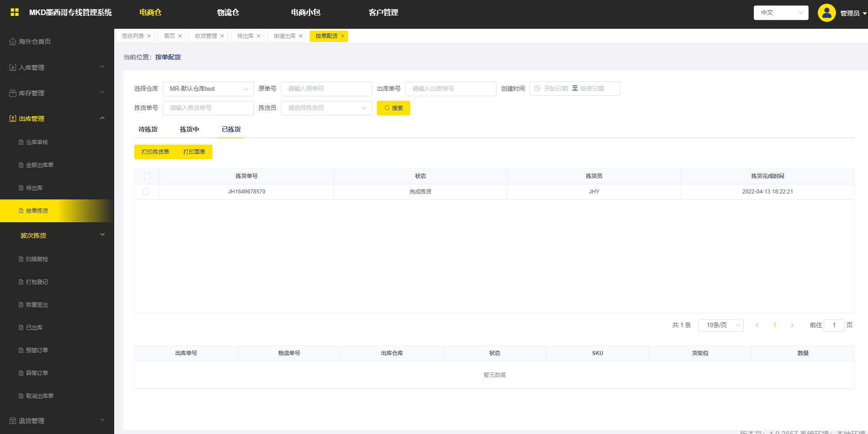Screen dimensions: 868x434
Task: Open 扫描复检 in the sidebar
Action: [37, 259]
